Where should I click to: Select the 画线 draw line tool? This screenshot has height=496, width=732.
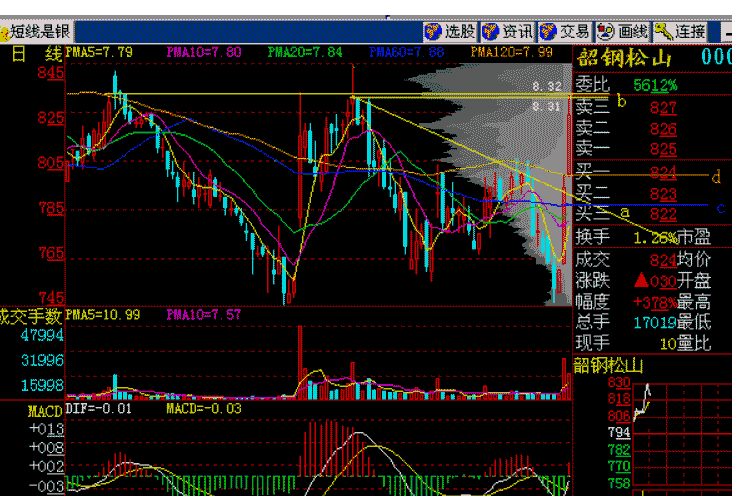click(623, 32)
